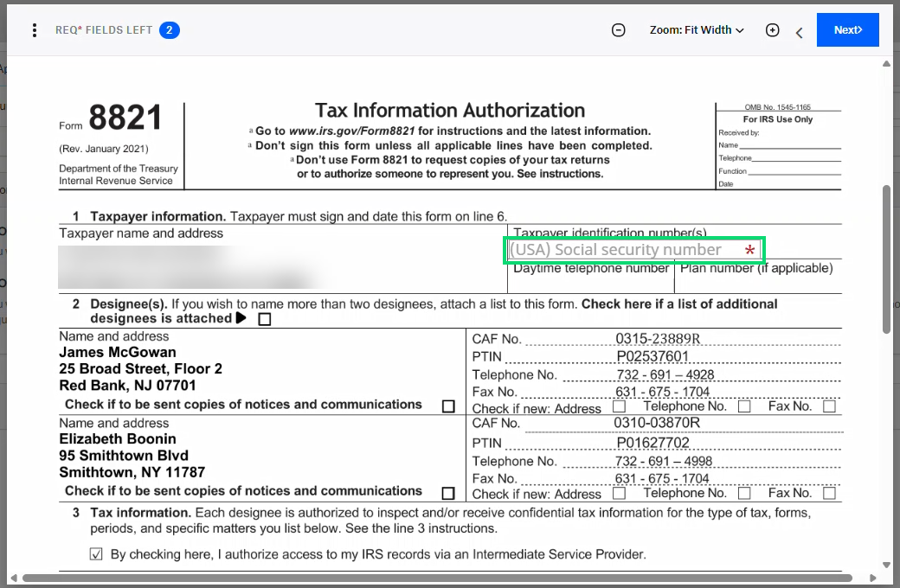Open the Zoom: Fit Width dropdown
The height and width of the screenshot is (588, 900).
coord(697,29)
